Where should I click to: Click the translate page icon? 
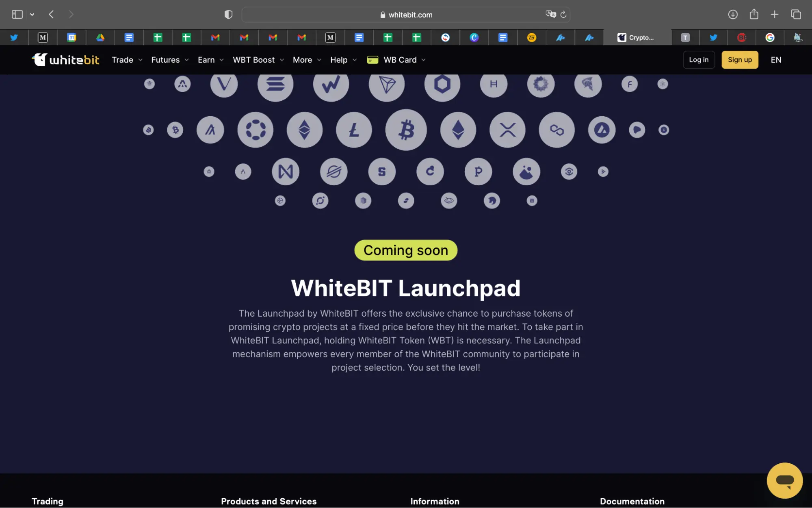[550, 14]
